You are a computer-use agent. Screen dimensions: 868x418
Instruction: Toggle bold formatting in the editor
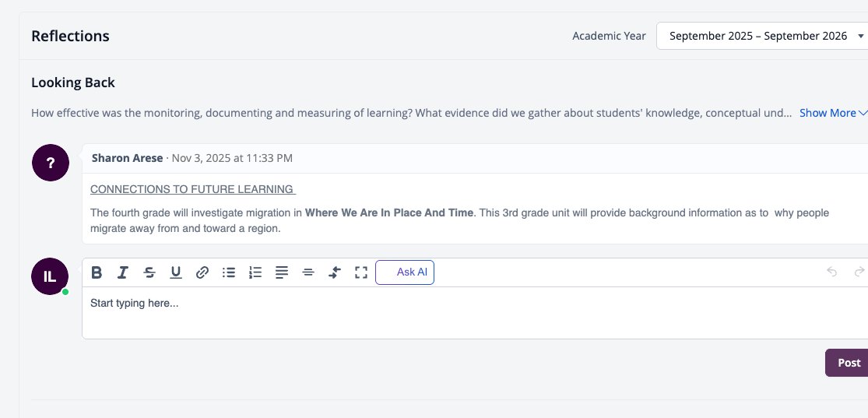click(97, 272)
